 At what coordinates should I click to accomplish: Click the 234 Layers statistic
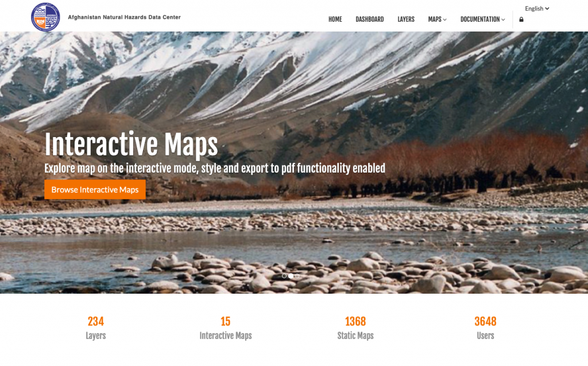tap(96, 328)
